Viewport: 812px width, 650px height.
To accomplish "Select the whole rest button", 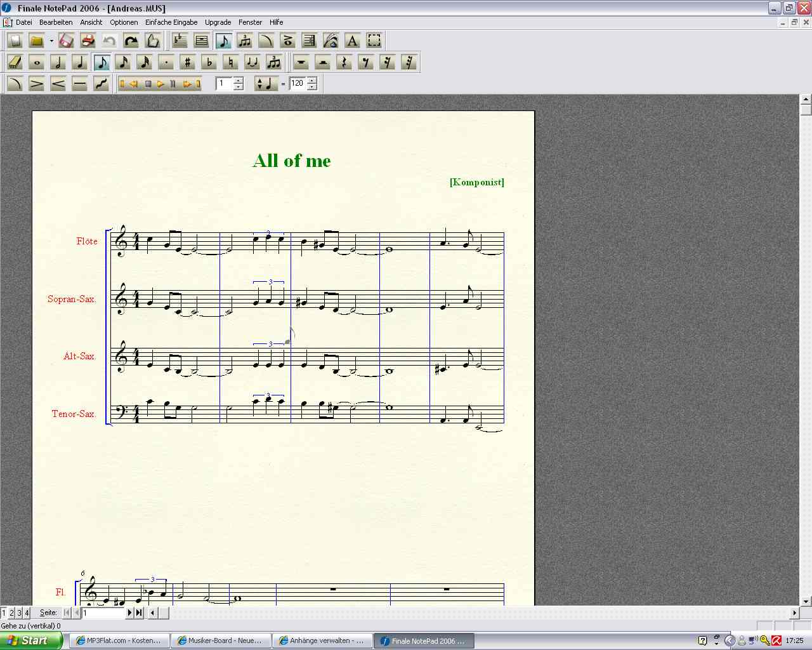I will pyautogui.click(x=301, y=62).
